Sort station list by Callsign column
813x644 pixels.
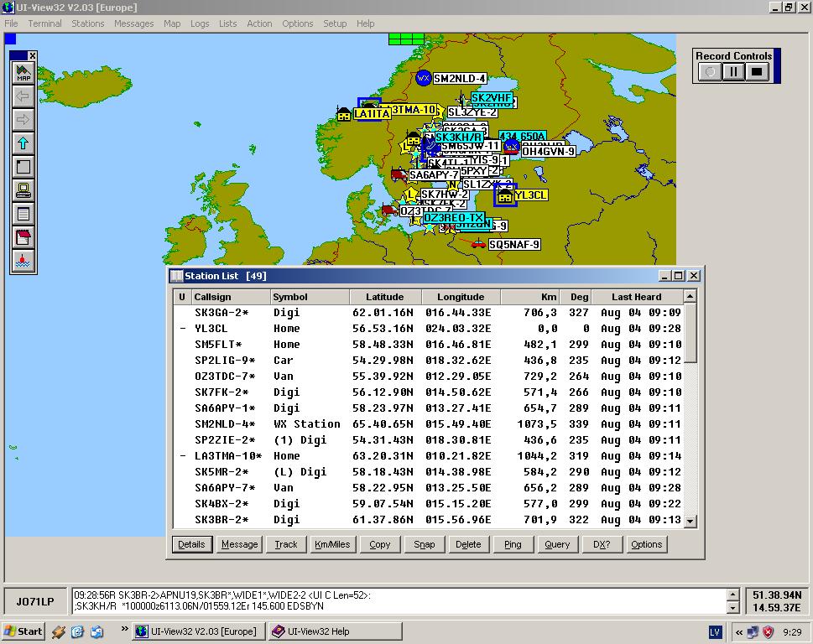pos(229,297)
